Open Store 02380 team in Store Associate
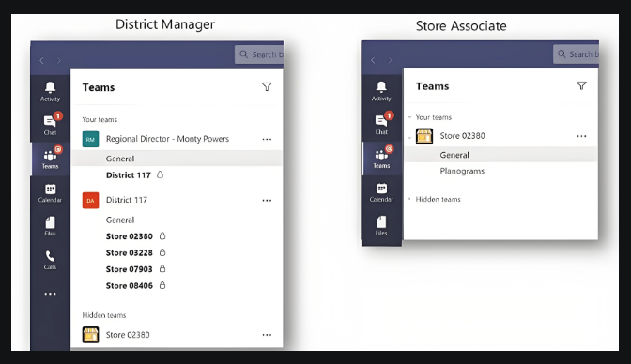631x364 pixels. click(462, 136)
